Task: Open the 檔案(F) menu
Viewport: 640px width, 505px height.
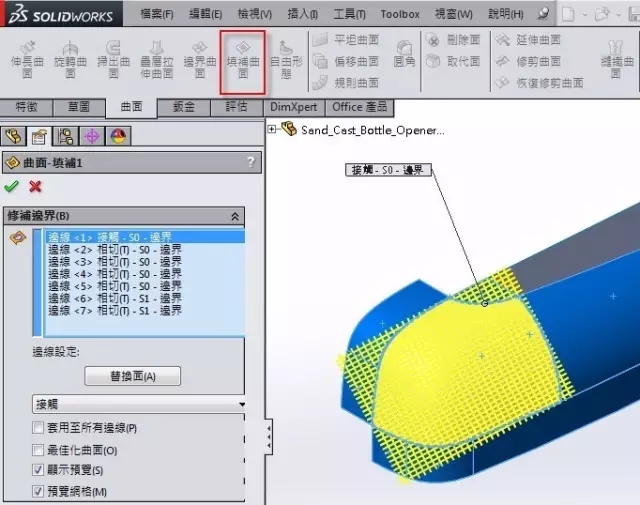Action: (157, 14)
